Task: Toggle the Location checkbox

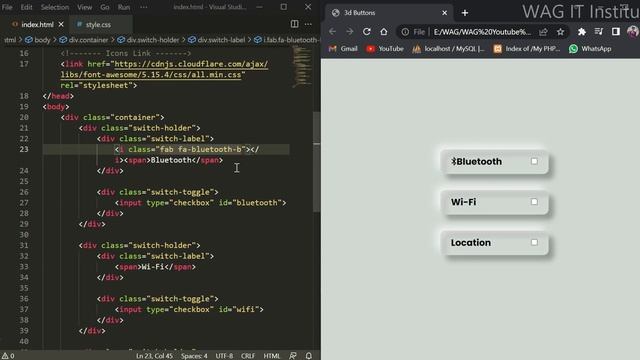Action: coord(534,242)
